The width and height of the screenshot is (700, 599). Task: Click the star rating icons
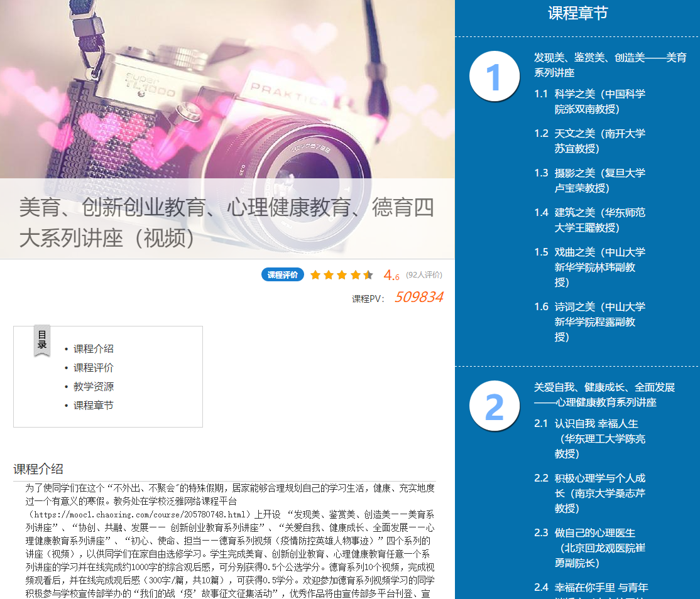[341, 275]
